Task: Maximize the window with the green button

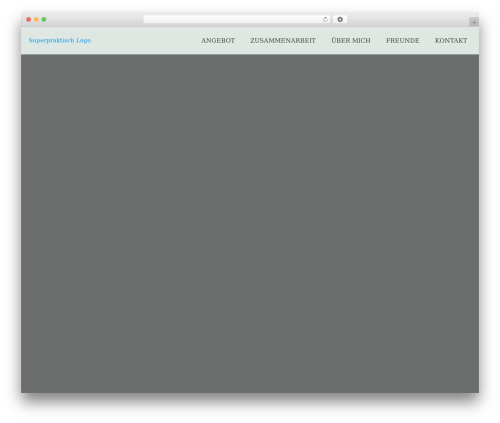Action: (44, 19)
